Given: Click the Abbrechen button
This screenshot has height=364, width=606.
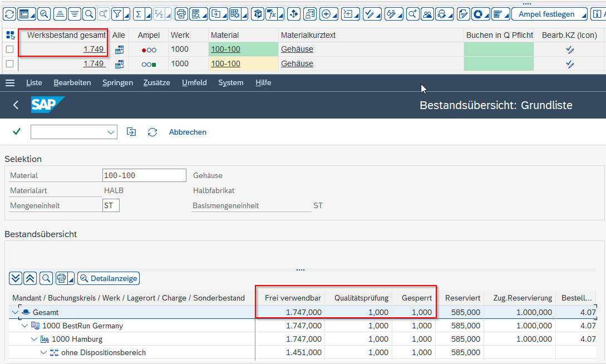Looking at the screenshot, I should tap(188, 132).
